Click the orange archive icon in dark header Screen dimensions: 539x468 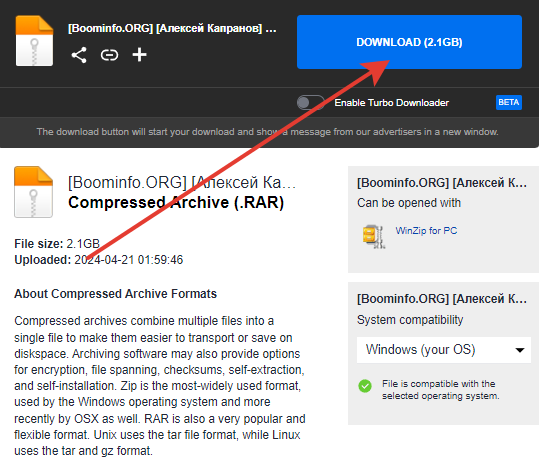tap(34, 41)
